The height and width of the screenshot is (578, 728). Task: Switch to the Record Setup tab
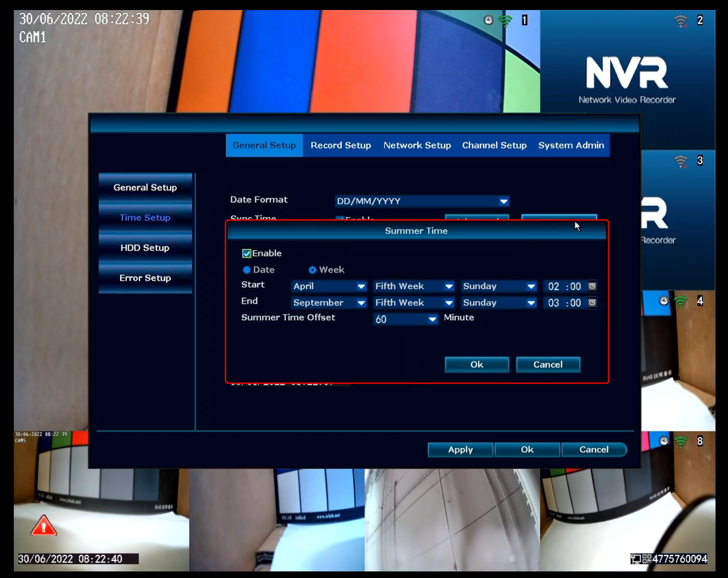341,145
